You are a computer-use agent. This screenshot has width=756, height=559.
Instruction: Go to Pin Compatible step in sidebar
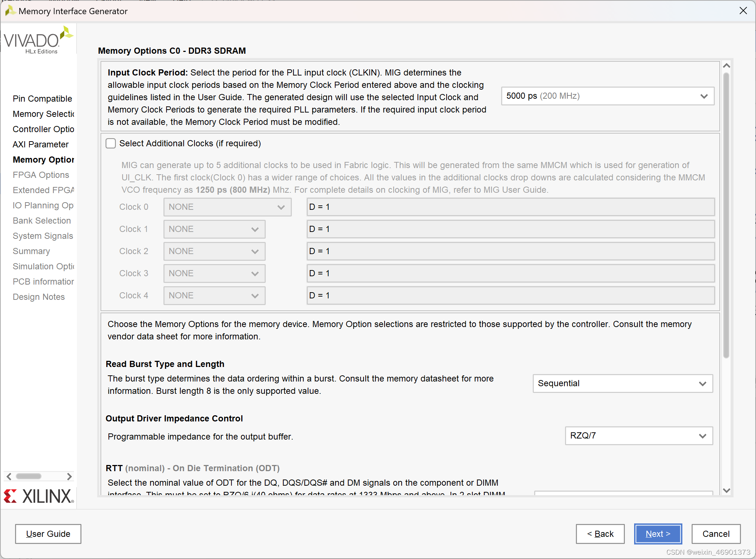pos(42,99)
